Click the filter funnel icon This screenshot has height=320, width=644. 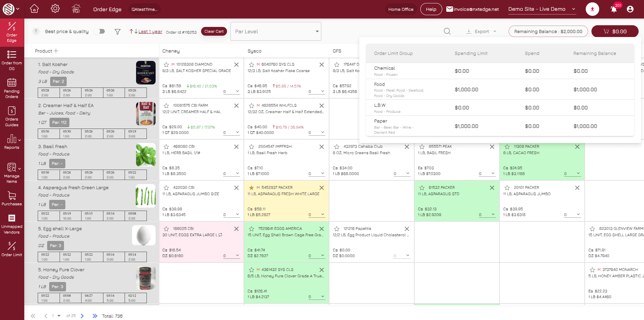coord(118,32)
